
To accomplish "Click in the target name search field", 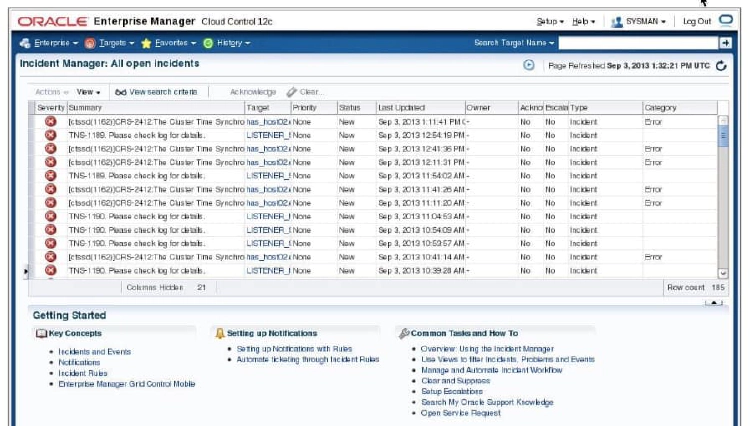I will coord(639,43).
